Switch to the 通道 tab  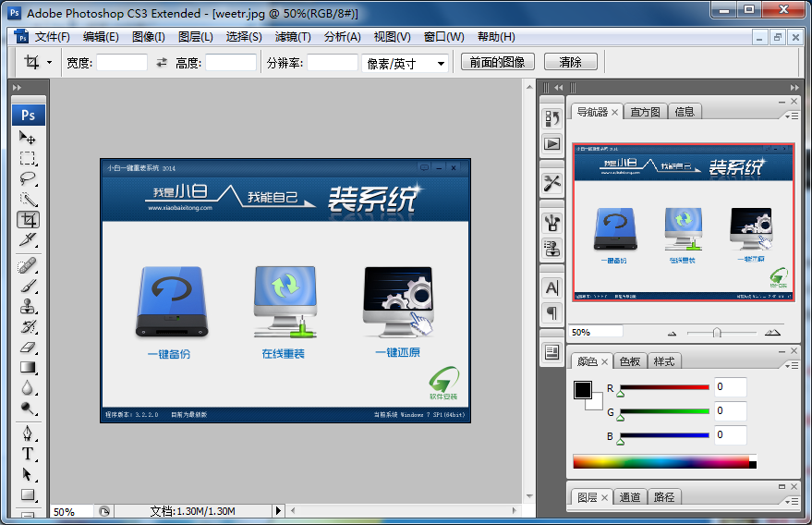coord(630,497)
